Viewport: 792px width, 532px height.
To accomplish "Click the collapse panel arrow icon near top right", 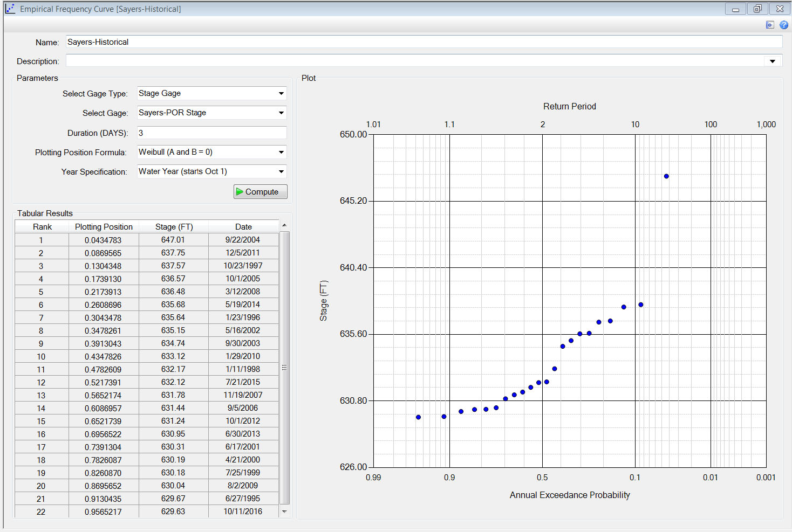I will tap(770, 25).
